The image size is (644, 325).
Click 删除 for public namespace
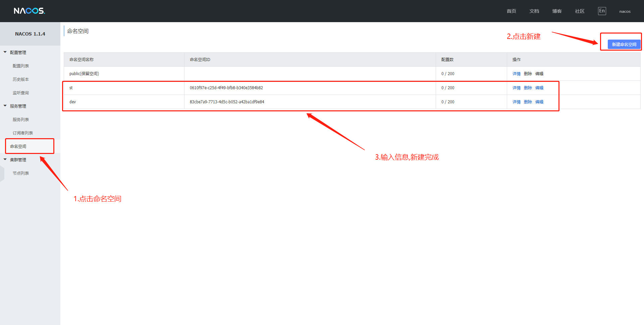528,74
